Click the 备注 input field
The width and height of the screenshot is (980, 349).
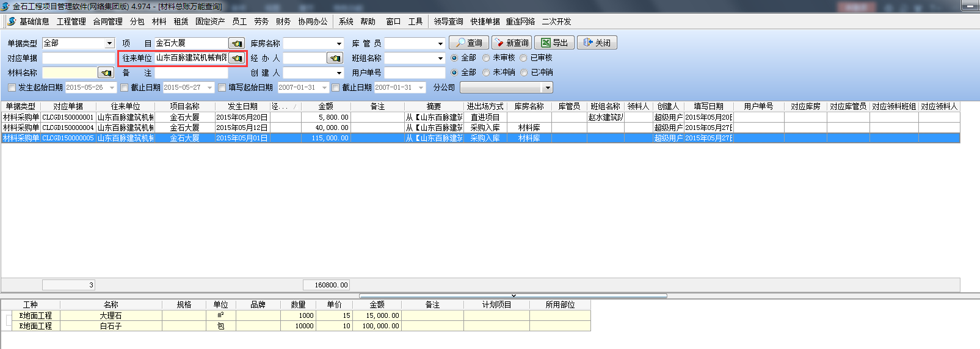click(x=191, y=73)
